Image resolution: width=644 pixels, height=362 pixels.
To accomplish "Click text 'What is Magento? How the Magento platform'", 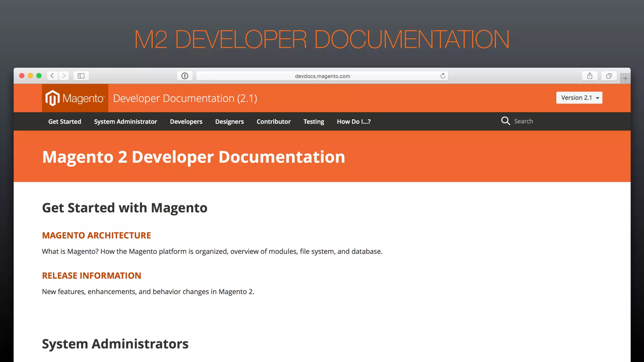I will tap(114, 251).
